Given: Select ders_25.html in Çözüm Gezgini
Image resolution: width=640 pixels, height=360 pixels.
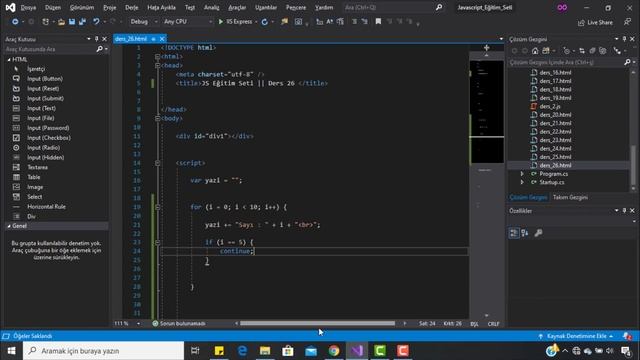Looking at the screenshot, I should (555, 157).
